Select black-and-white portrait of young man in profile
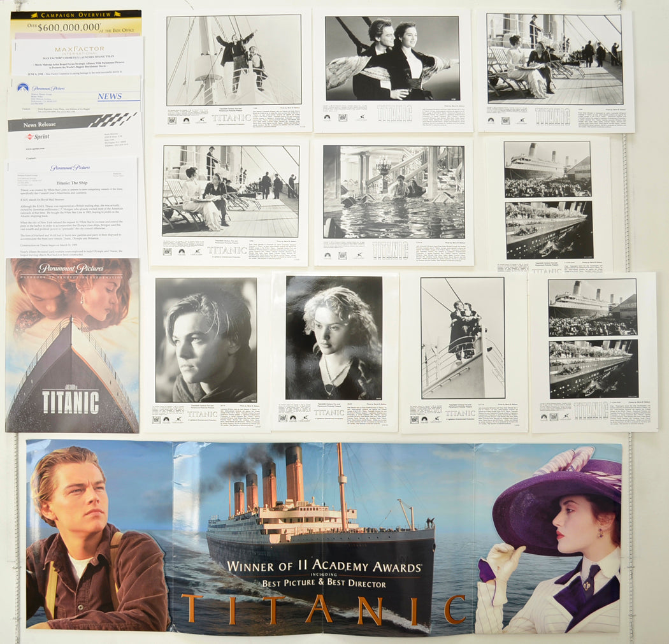 [x=206, y=340]
